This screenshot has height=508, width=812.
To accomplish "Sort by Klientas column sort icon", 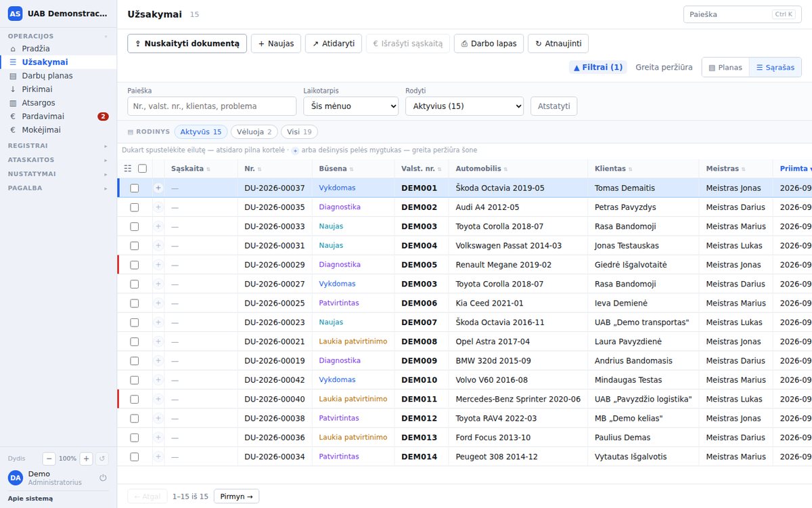I will click(631, 169).
